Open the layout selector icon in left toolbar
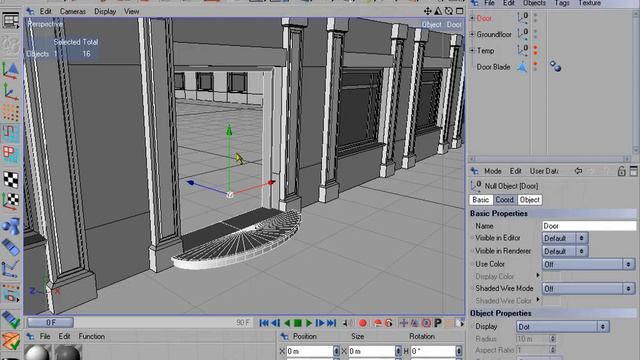Image resolution: width=640 pixels, height=360 pixels. tap(11, 20)
